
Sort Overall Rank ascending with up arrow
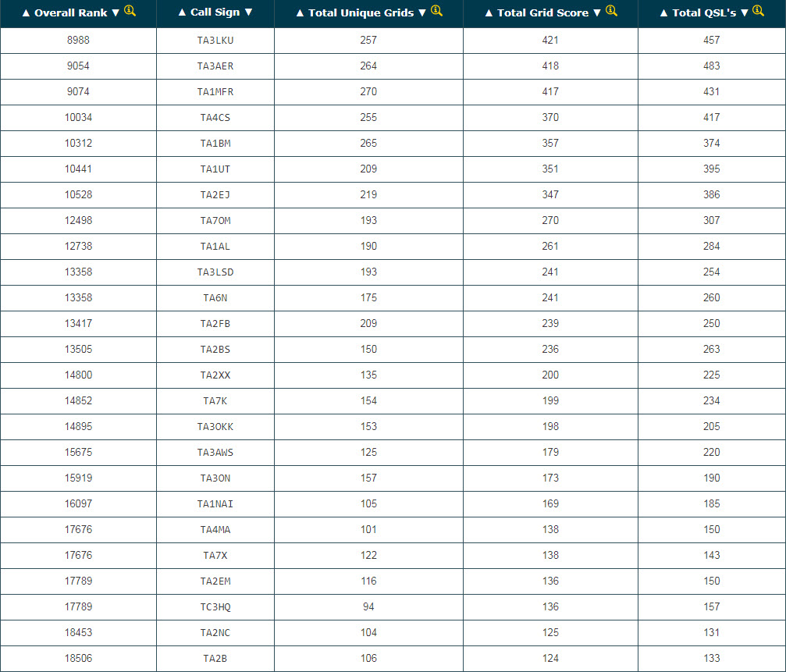tap(26, 13)
